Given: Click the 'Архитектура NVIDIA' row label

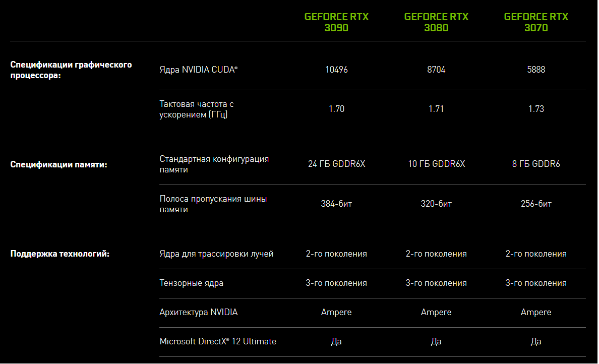Looking at the screenshot, I should [198, 312].
